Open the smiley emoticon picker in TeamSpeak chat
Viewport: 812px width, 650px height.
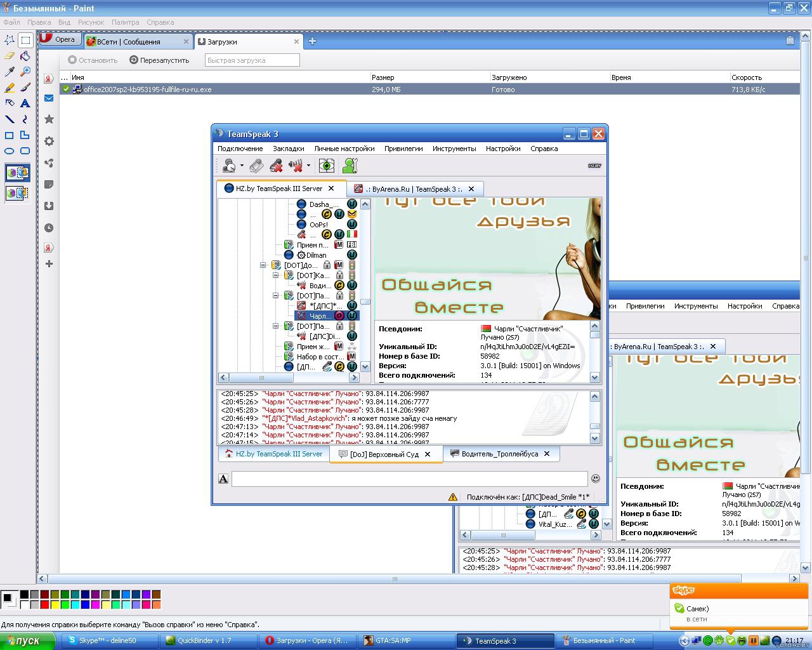[596, 479]
